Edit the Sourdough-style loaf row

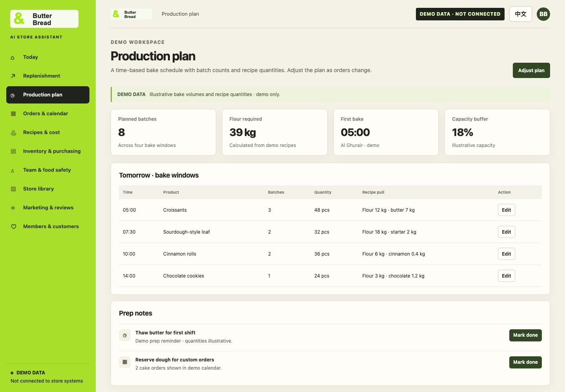coord(507,232)
